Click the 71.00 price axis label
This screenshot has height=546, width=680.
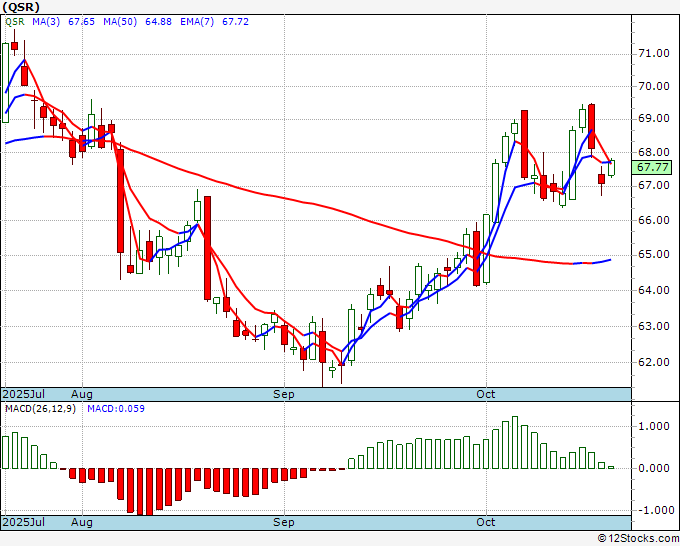click(654, 53)
